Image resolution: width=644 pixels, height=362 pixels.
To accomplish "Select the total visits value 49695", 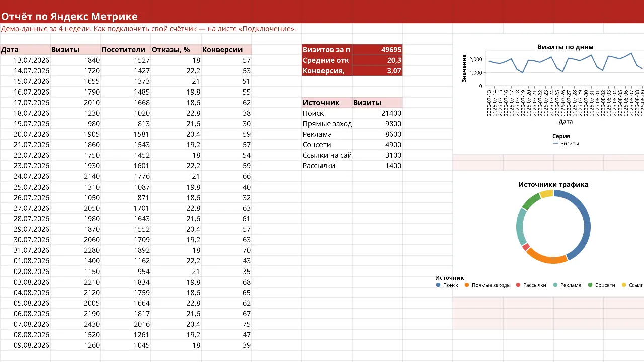I will click(377, 50).
